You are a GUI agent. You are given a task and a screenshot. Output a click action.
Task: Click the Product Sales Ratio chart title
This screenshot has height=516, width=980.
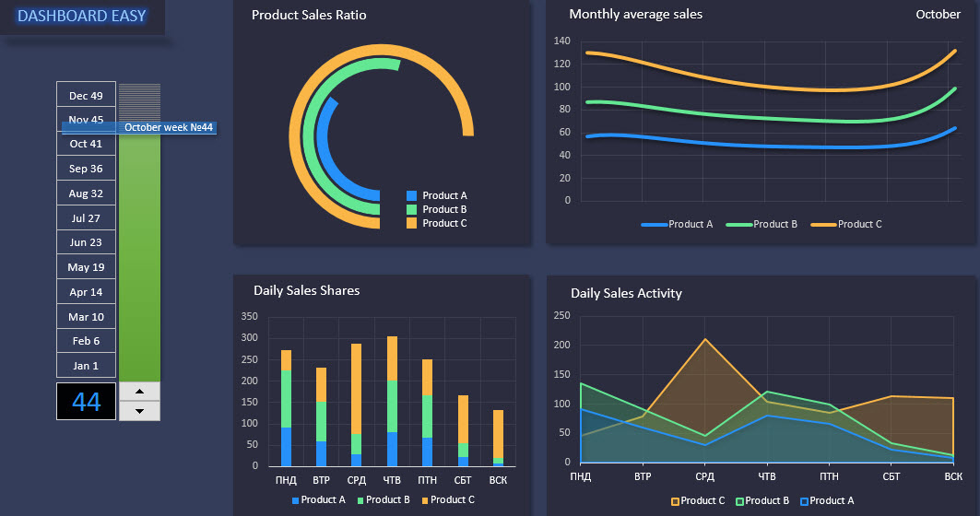309,15
